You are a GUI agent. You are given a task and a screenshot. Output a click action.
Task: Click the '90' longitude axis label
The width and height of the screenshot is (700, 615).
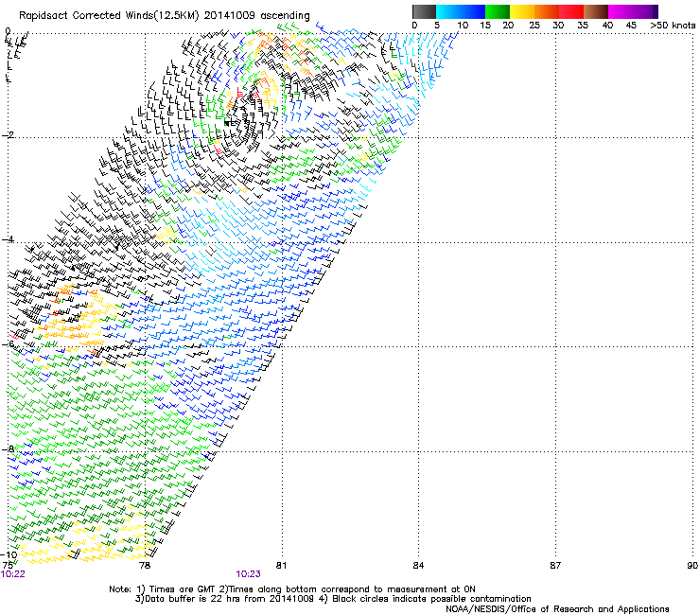(x=692, y=566)
